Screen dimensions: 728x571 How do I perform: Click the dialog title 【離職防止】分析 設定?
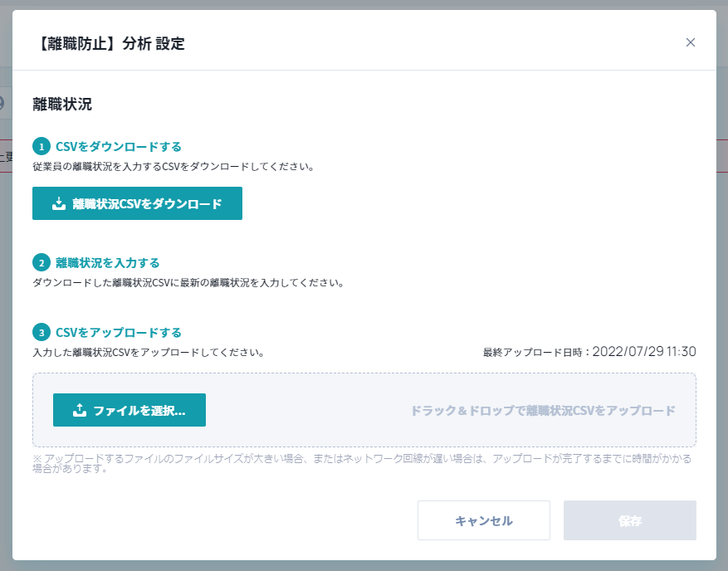[110, 44]
